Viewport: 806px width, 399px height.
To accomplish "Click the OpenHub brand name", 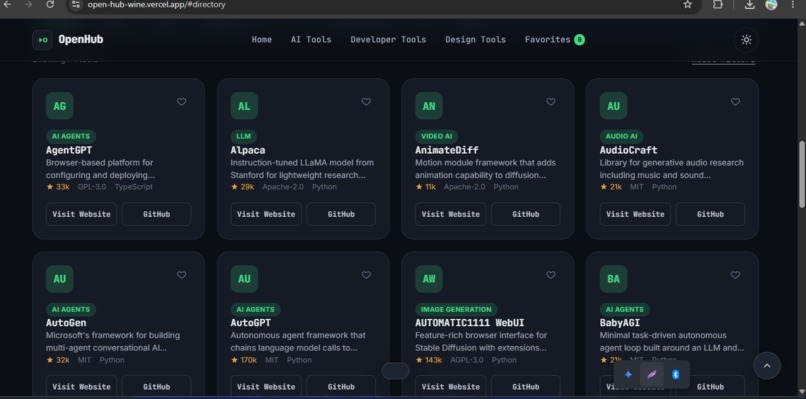I will pyautogui.click(x=81, y=40).
